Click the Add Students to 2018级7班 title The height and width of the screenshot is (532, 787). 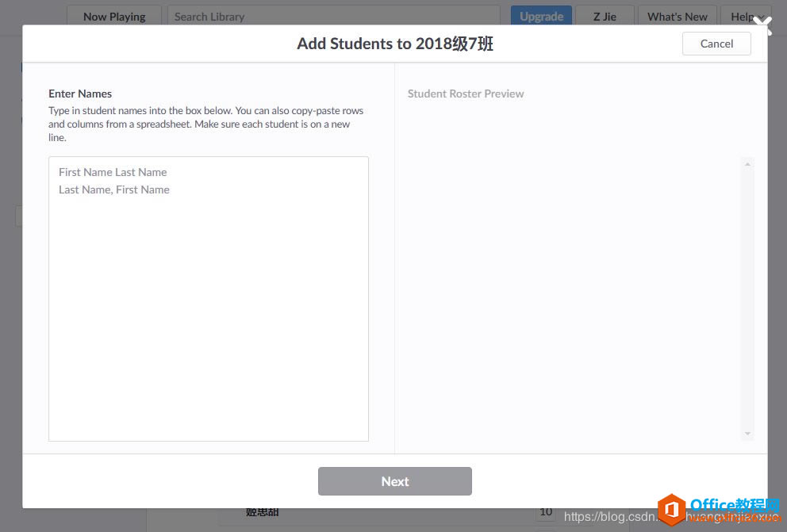(x=393, y=44)
